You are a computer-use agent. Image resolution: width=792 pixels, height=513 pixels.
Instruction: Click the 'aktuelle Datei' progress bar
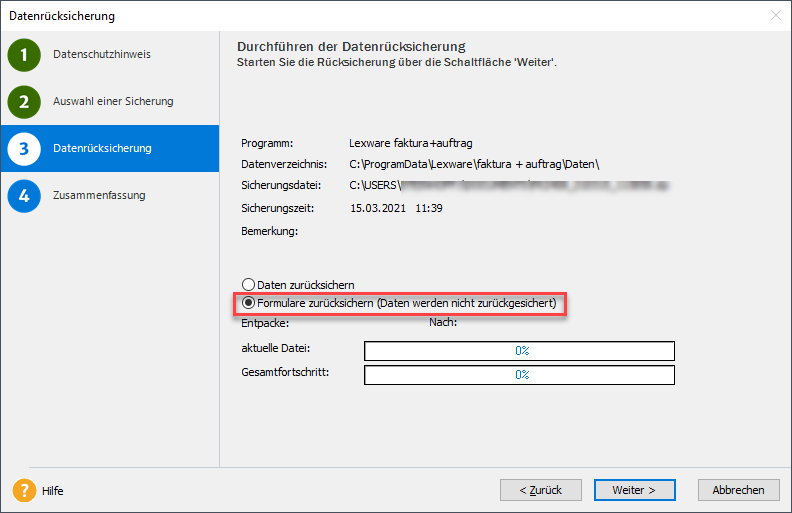(x=519, y=351)
